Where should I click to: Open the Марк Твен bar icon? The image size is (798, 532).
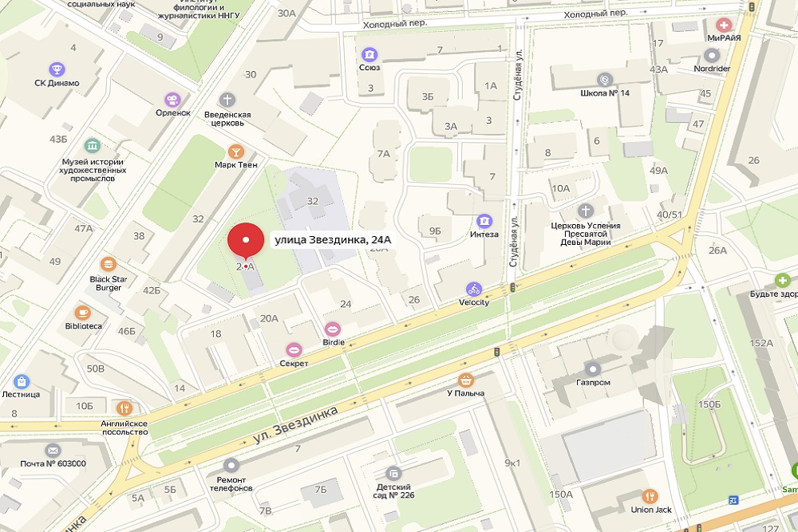point(235,151)
